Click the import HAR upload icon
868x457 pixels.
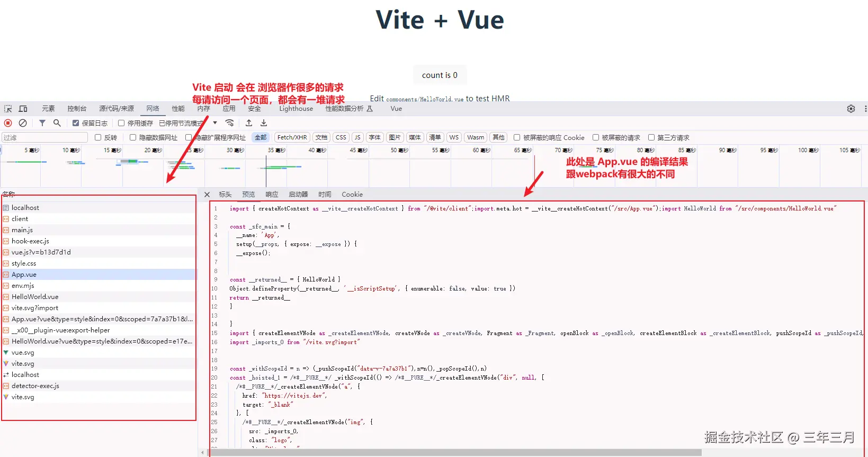pyautogui.click(x=248, y=123)
